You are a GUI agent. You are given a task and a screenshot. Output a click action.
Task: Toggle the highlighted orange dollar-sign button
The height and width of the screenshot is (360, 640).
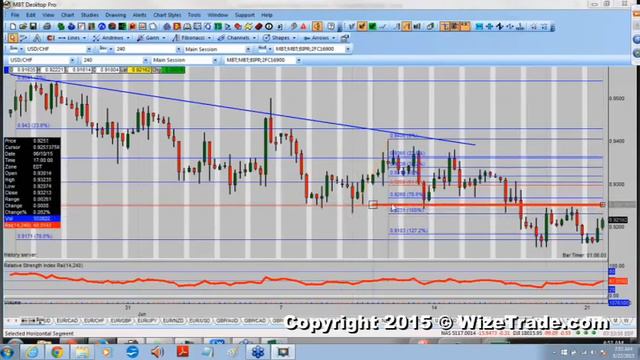tap(317, 27)
